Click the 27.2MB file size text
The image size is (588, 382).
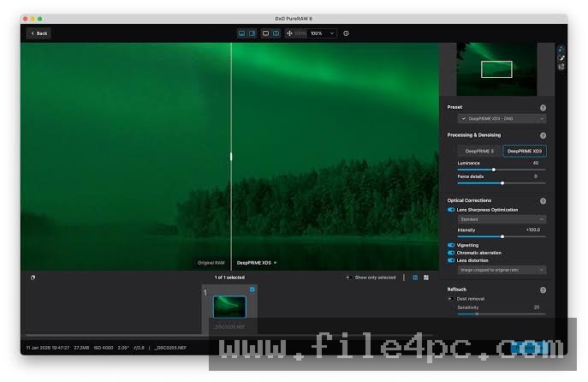point(81,348)
